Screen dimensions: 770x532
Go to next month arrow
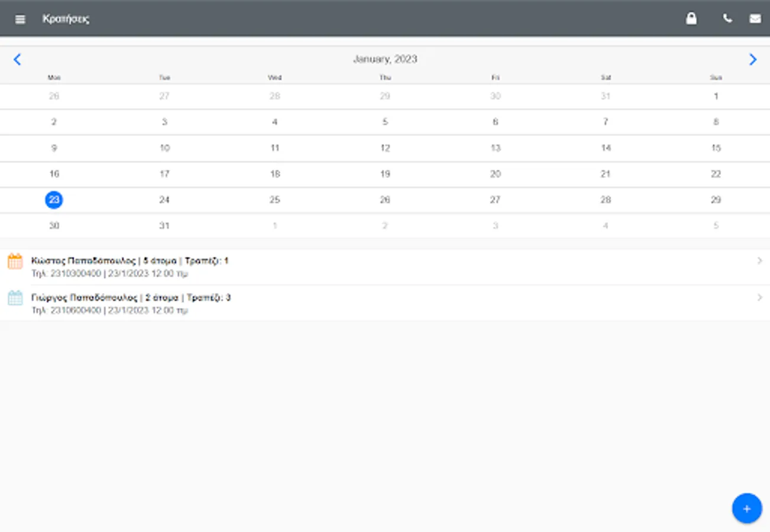(753, 59)
